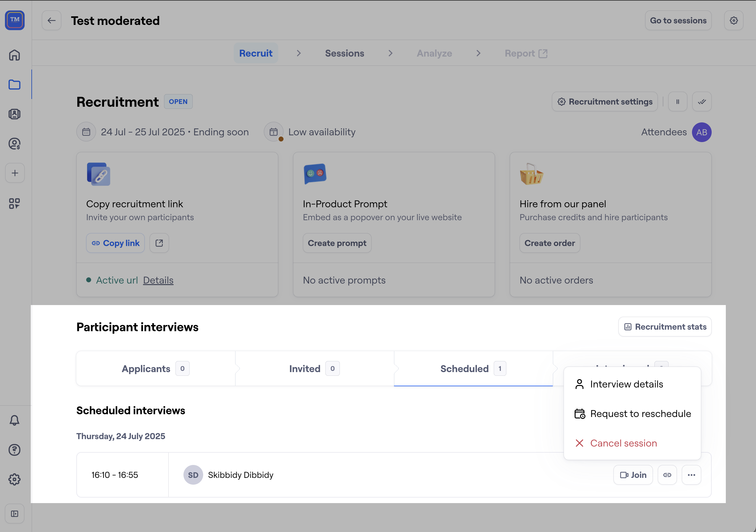The image size is (756, 532).
Task: Open home icon in sidebar
Action: point(14,55)
